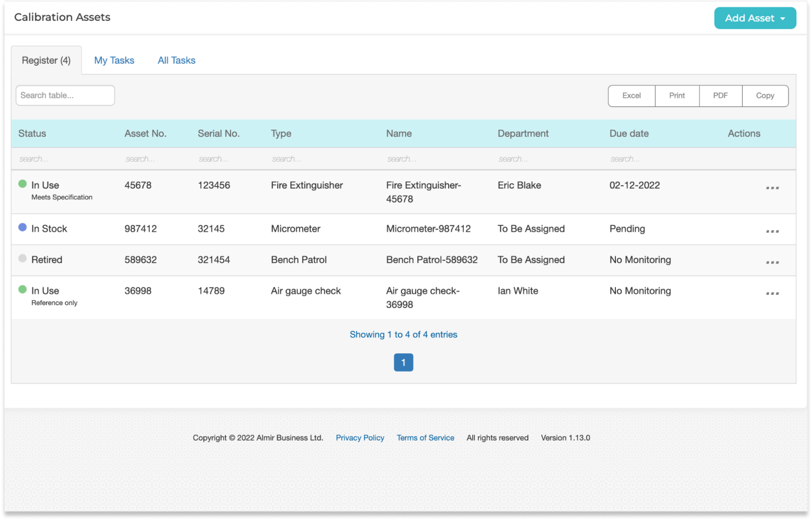Switch to the All Tasks tab
The height and width of the screenshot is (520, 812).
(176, 60)
